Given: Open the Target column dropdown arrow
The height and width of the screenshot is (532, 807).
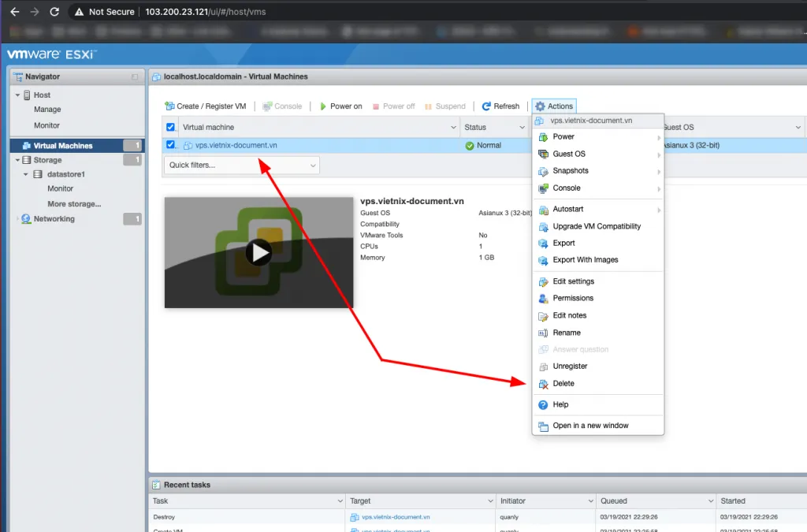Looking at the screenshot, I should 490,500.
